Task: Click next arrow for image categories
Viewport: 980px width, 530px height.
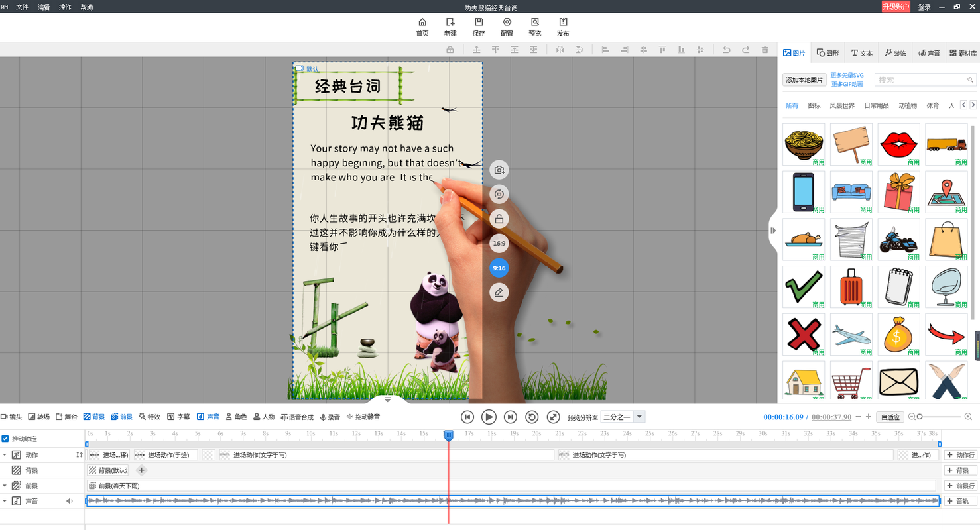Action: [973, 105]
